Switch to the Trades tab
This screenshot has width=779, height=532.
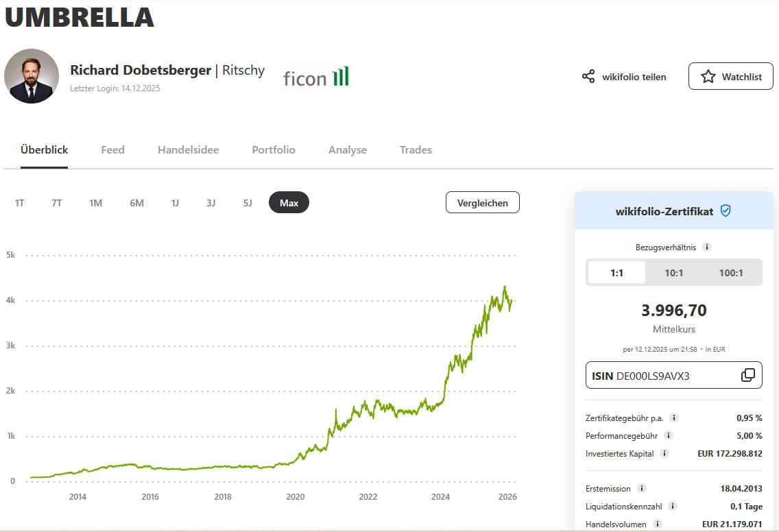416,149
